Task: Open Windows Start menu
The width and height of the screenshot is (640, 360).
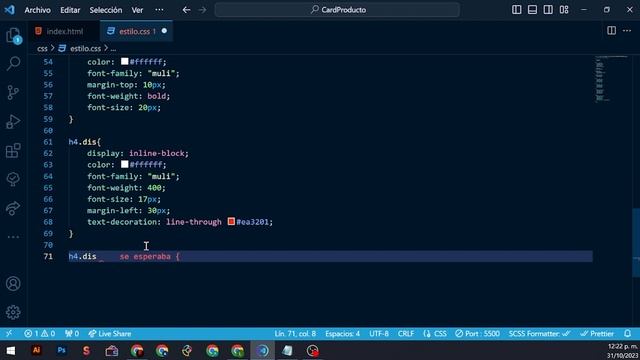Action: [11, 350]
